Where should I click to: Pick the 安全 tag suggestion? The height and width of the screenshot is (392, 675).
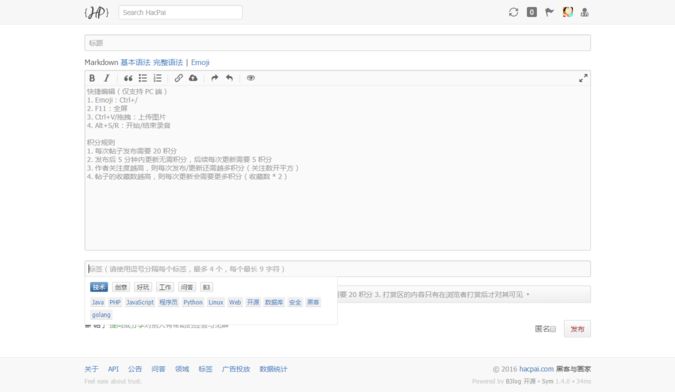click(295, 302)
